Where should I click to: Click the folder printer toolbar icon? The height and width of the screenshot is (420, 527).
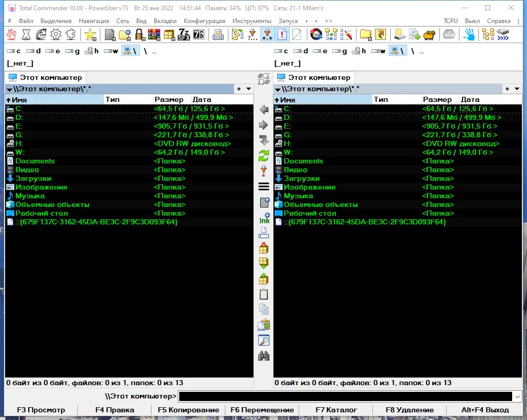(x=218, y=34)
